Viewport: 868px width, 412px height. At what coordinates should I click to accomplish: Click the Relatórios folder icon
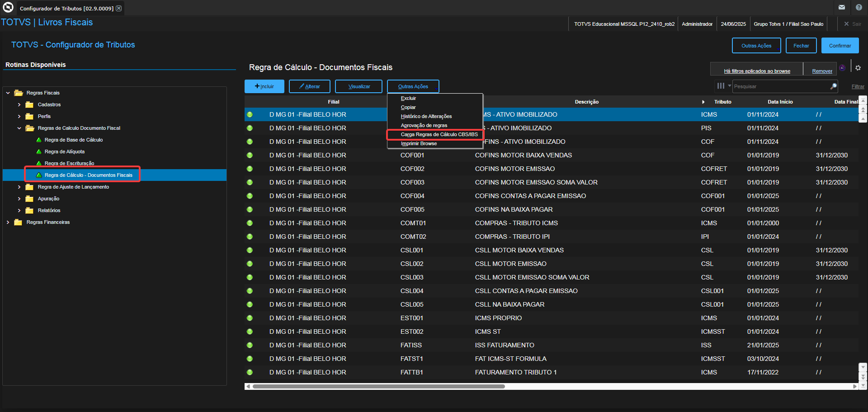30,210
